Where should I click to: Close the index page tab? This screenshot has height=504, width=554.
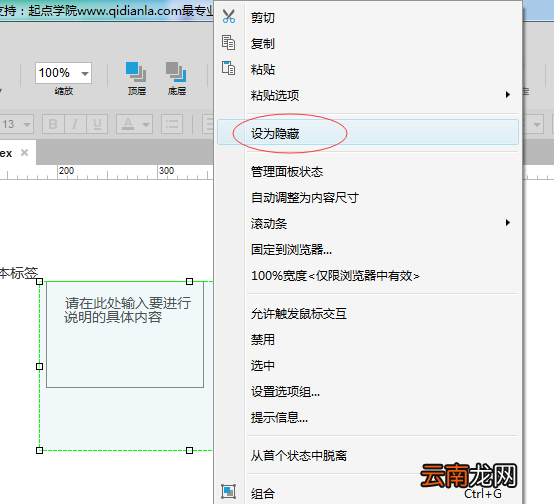[x=24, y=153]
